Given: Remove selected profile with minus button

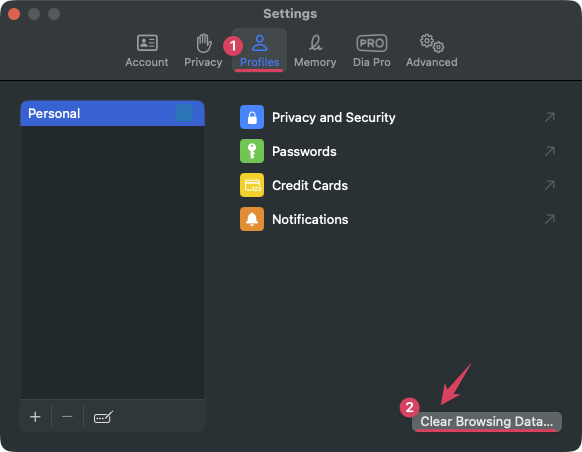Looking at the screenshot, I should [67, 417].
